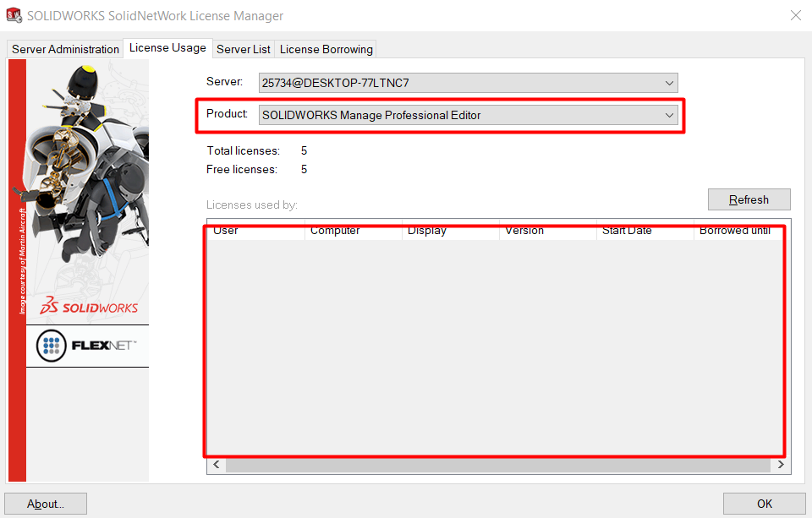Click the About button
This screenshot has width=812, height=518.
click(x=46, y=504)
